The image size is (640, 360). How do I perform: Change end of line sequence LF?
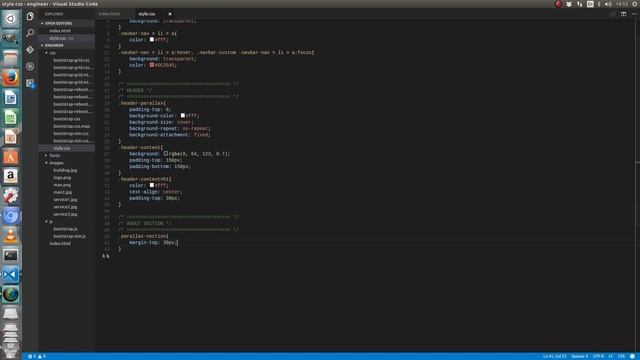[611, 356]
